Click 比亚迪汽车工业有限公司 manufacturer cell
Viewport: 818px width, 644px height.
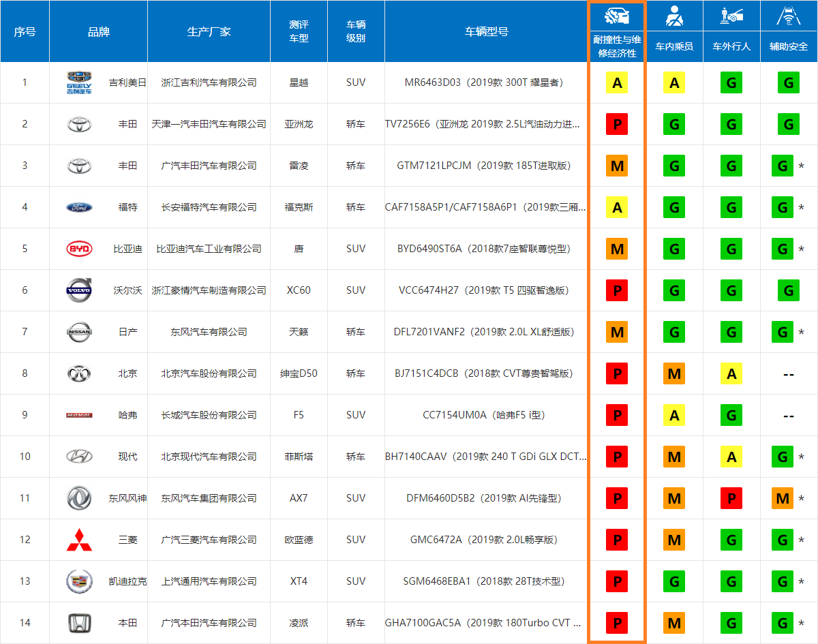click(209, 249)
